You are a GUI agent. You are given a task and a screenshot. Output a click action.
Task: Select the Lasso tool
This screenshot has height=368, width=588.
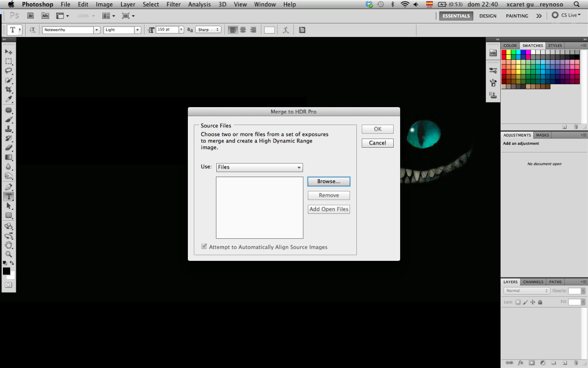9,71
